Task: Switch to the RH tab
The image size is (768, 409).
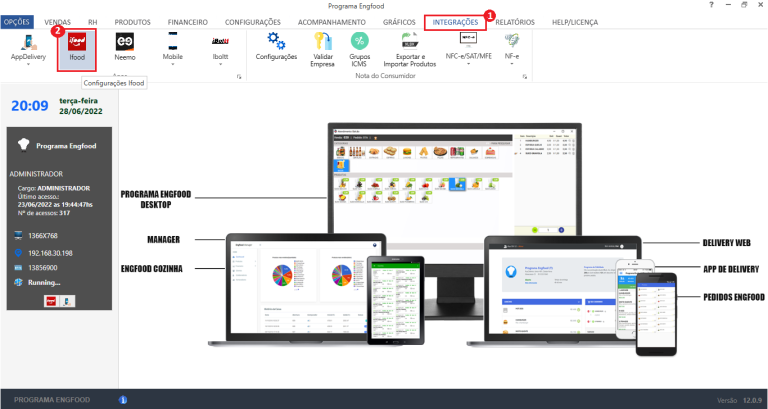Action: point(93,22)
